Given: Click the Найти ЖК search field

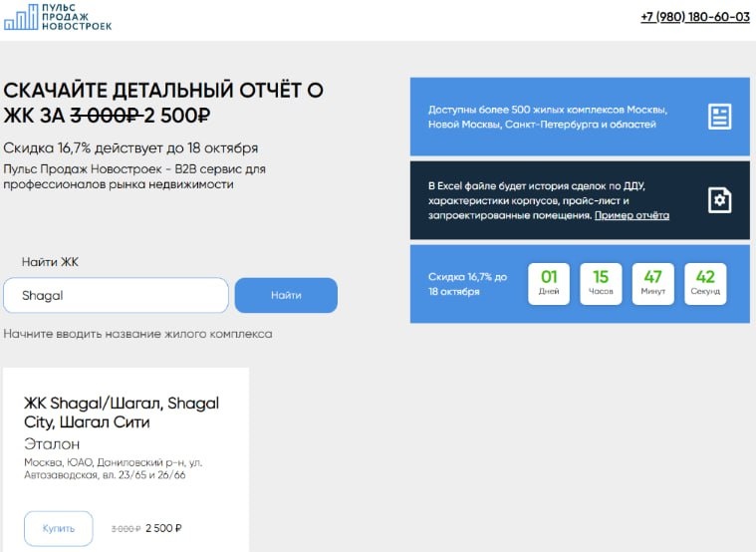Looking at the screenshot, I should point(116,295).
